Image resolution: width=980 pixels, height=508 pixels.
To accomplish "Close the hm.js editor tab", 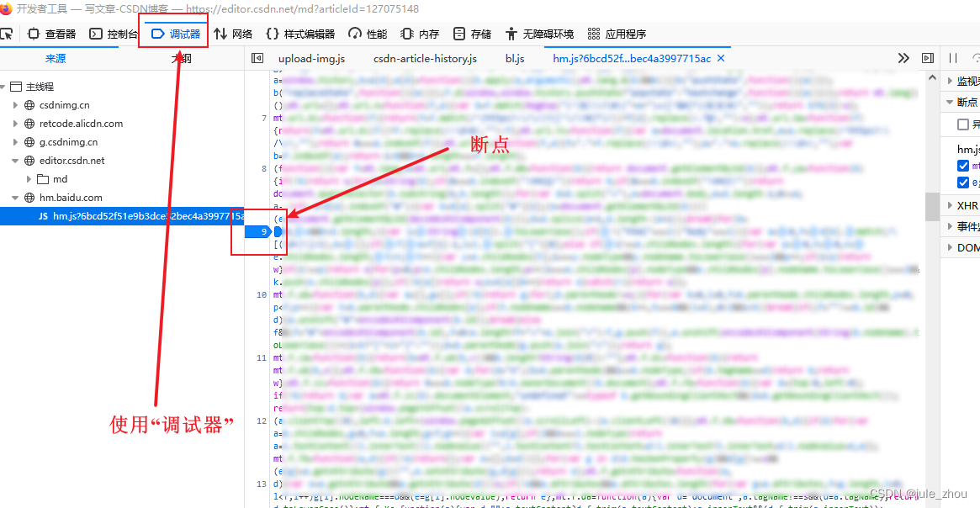I will click(x=721, y=58).
